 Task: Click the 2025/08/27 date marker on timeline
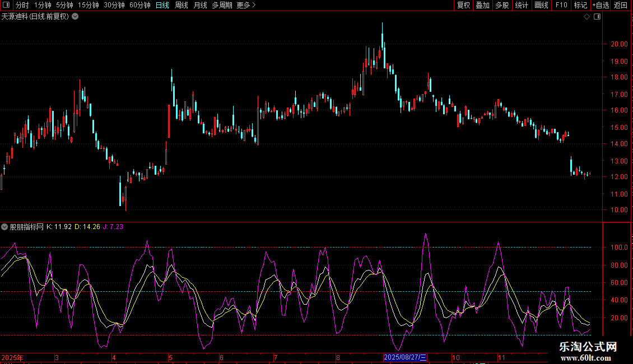point(405,357)
